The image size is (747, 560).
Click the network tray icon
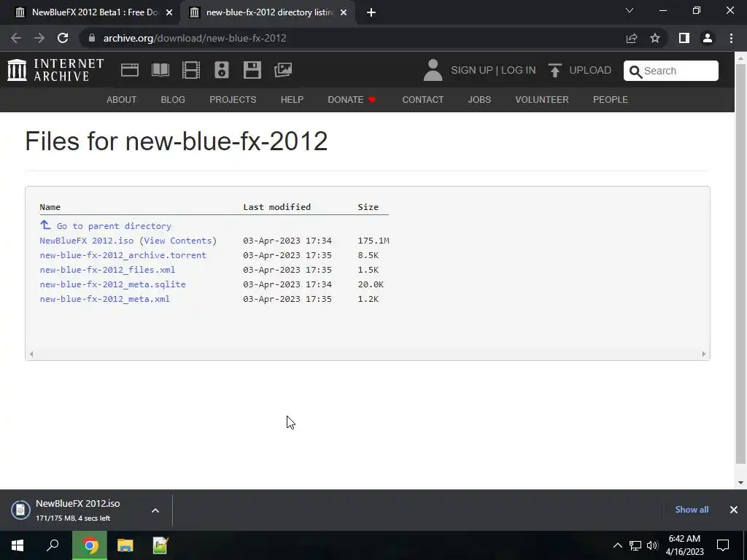(635, 545)
